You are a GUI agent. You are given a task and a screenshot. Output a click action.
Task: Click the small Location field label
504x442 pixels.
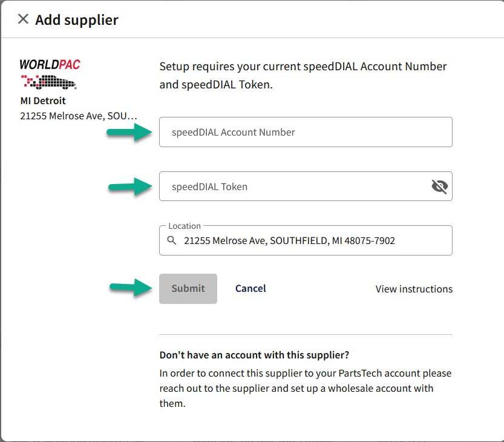coord(185,226)
